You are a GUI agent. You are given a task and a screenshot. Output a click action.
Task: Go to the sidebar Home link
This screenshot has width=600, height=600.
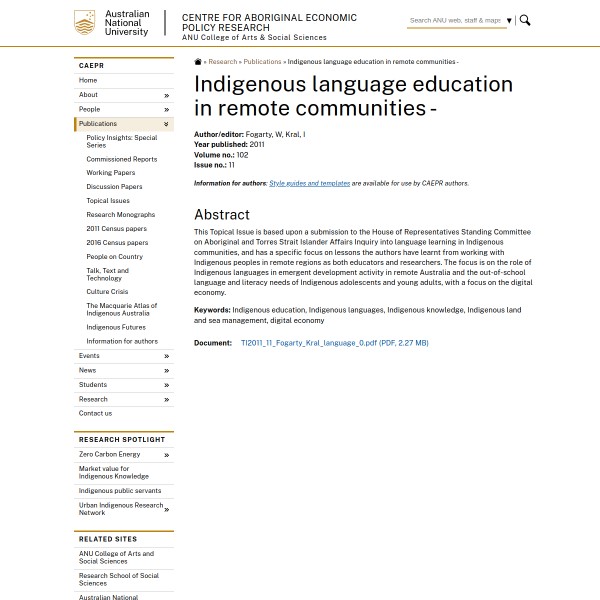(88, 80)
